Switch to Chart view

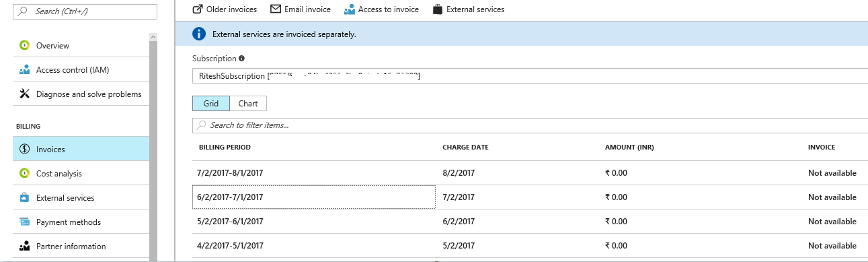[x=248, y=104]
